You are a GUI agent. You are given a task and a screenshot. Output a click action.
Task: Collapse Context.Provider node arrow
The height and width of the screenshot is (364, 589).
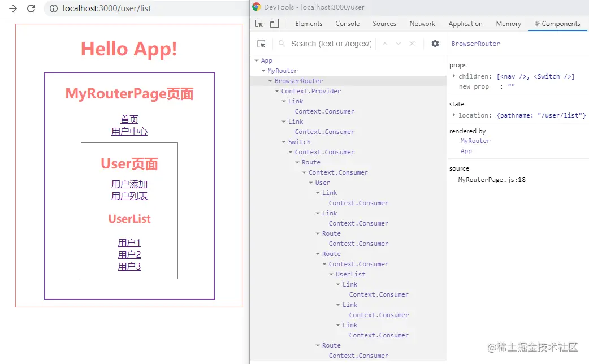pos(277,91)
